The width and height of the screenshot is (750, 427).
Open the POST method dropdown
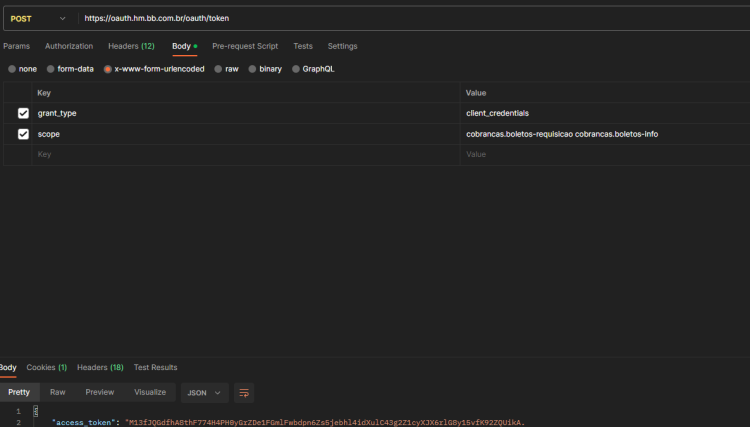click(38, 19)
